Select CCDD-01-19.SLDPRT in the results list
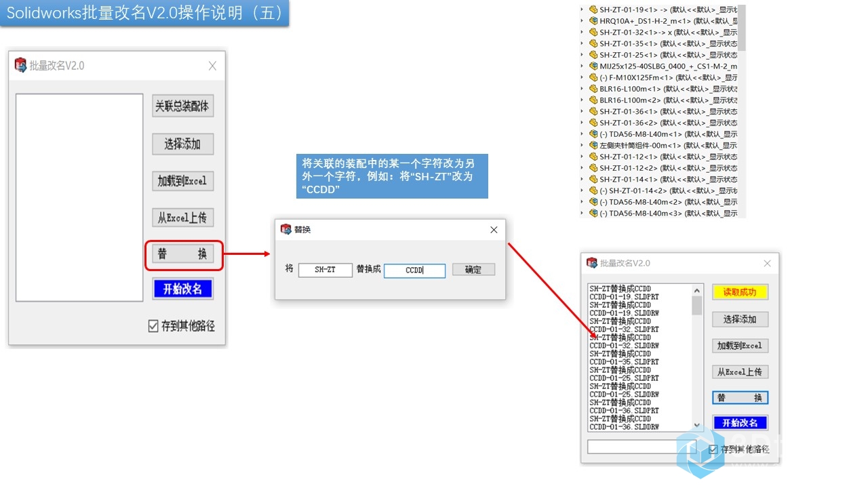Image resolution: width=868 pixels, height=488 pixels. tap(624, 297)
